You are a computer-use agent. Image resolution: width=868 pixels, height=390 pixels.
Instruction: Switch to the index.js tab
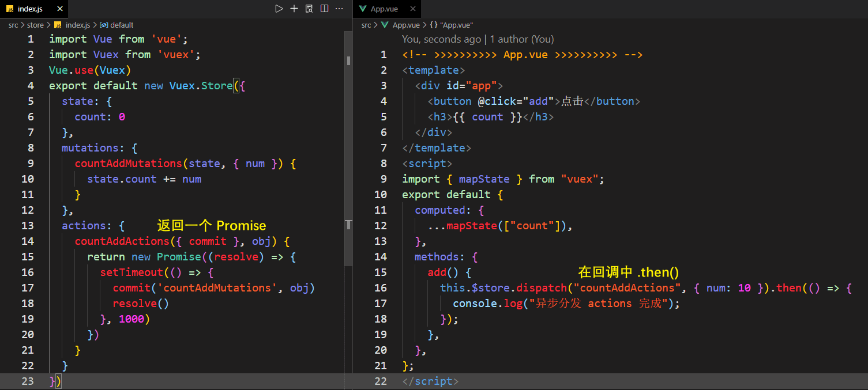coord(34,9)
